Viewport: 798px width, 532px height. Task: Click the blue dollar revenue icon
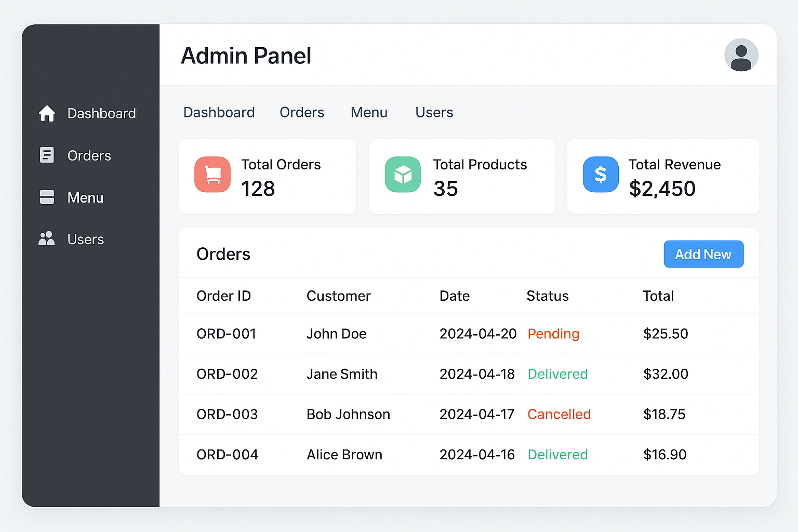pos(601,175)
